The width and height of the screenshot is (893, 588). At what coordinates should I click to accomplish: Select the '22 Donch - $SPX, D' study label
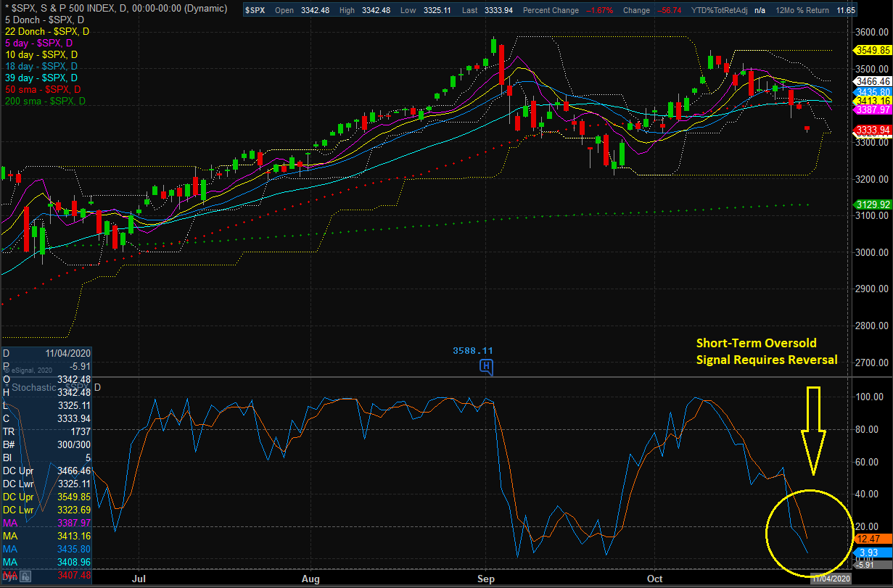(48, 31)
